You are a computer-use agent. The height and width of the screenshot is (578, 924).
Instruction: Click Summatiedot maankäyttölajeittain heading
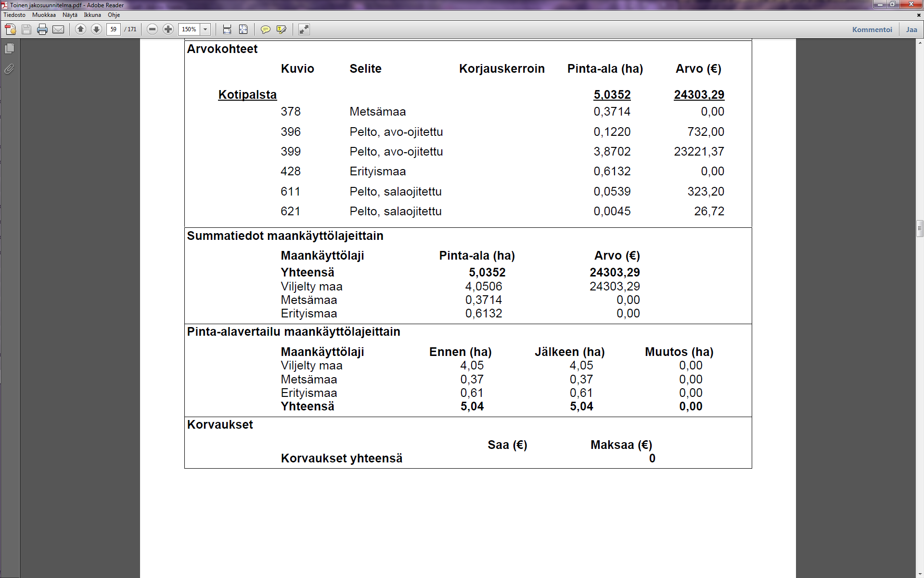point(285,236)
